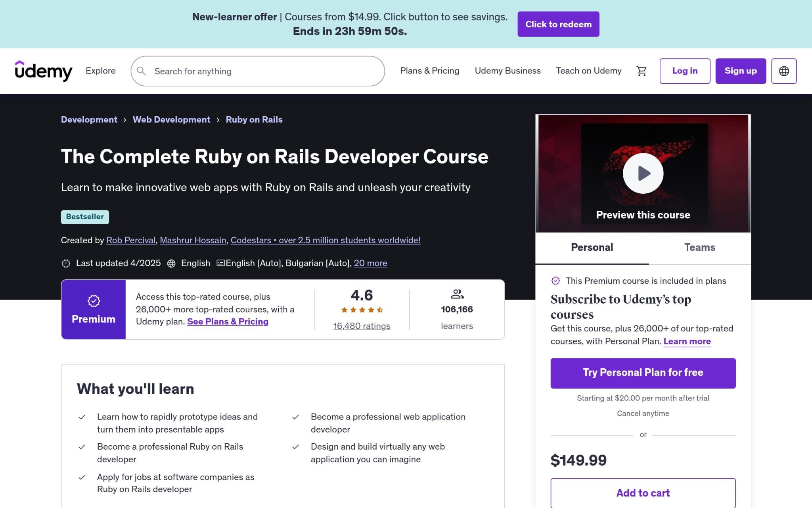
Task: Click the closed captions icon
Action: (220, 263)
